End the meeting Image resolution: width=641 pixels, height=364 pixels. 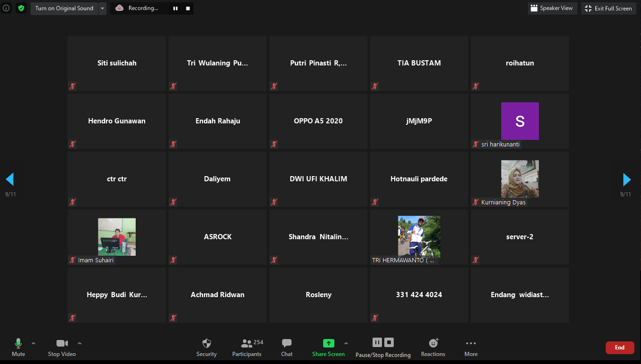tap(619, 348)
